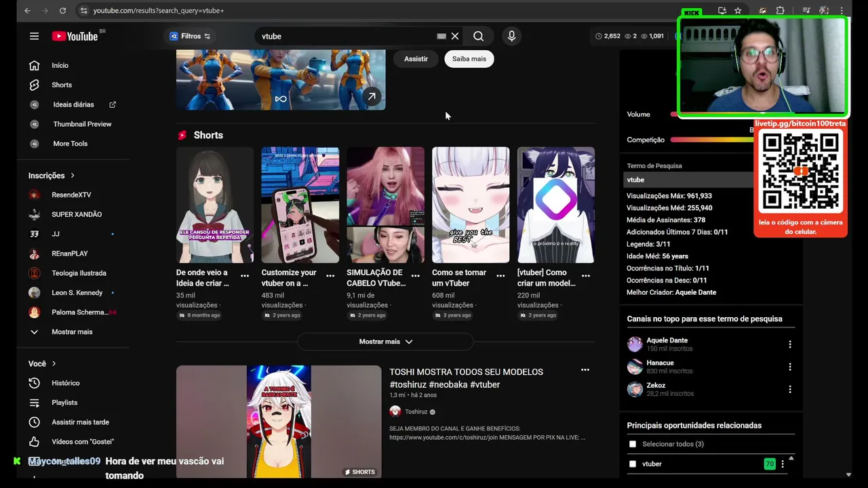Check the vtuber keyword checkbox

[633, 464]
